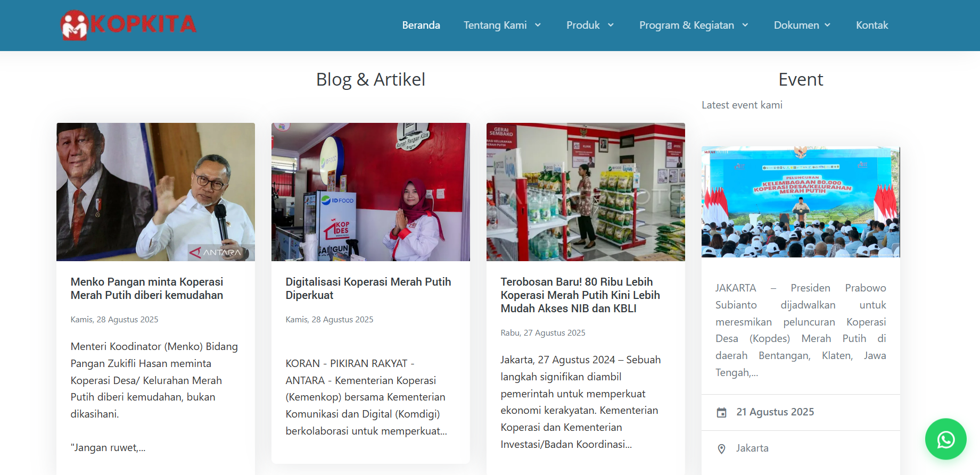Click Menko Pangan article thumbnail image
Screen dimensions: 980x475
click(x=155, y=192)
